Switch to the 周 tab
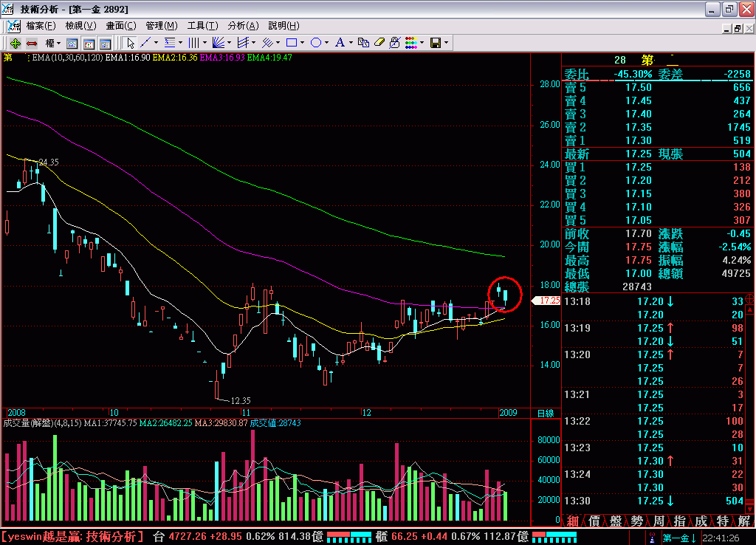 click(x=659, y=521)
